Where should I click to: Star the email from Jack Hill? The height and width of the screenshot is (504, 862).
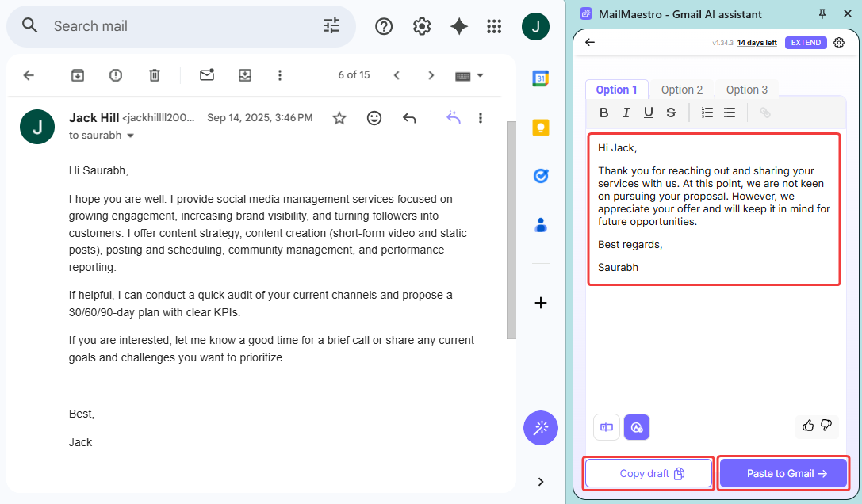click(339, 118)
